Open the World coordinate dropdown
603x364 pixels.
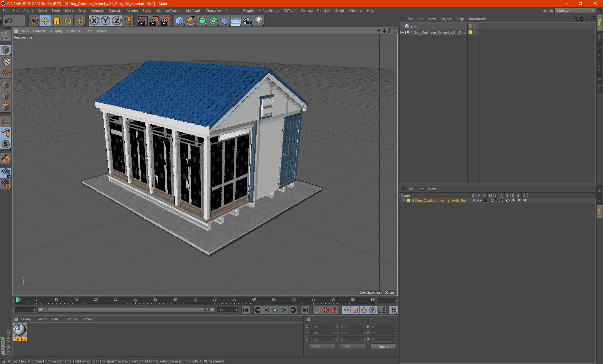point(322,346)
